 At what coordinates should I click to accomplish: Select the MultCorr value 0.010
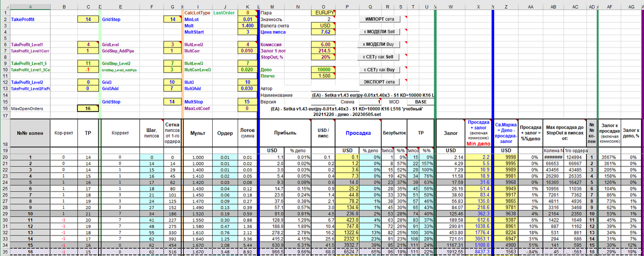click(x=247, y=50)
